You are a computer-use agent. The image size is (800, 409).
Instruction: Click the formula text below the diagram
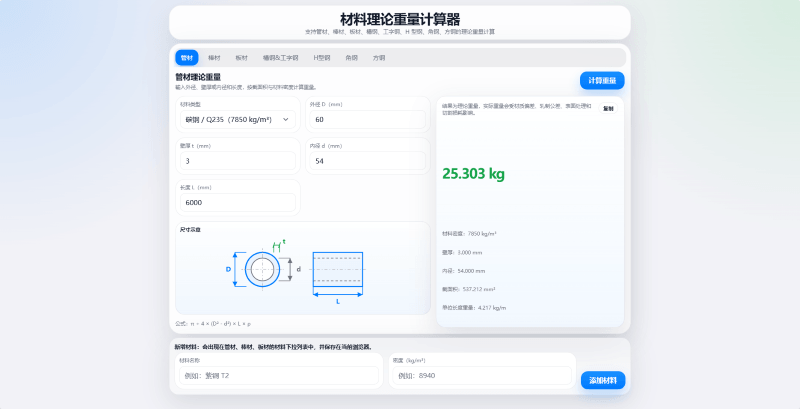213,324
